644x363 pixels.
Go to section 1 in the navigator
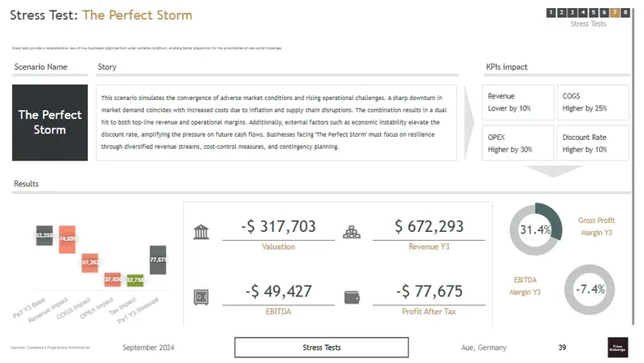[x=550, y=12]
